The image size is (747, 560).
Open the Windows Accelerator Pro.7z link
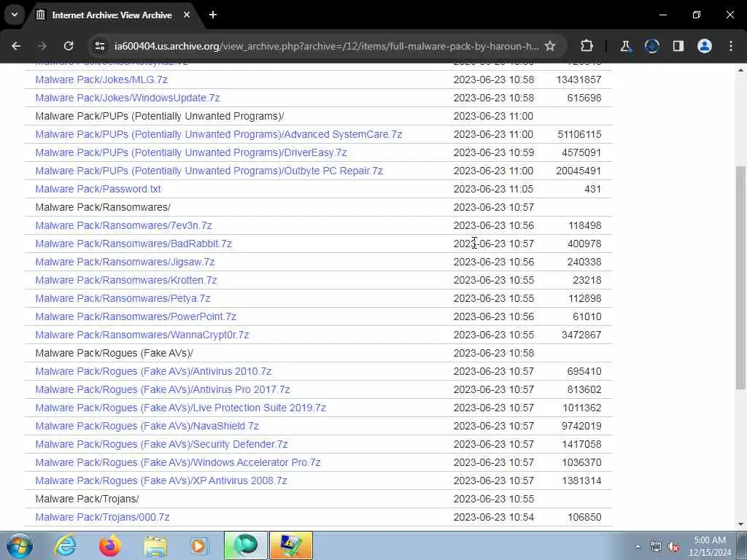click(178, 462)
